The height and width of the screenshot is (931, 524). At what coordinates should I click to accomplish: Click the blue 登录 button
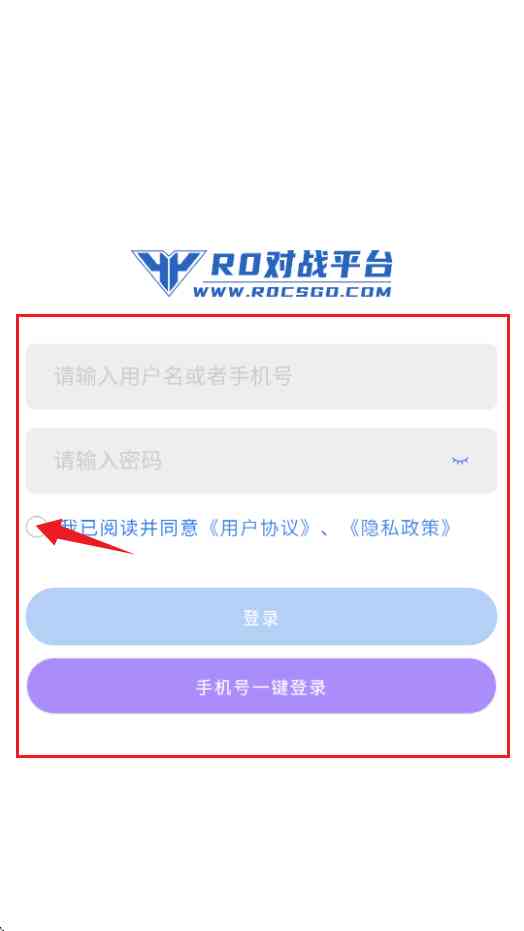tap(261, 617)
